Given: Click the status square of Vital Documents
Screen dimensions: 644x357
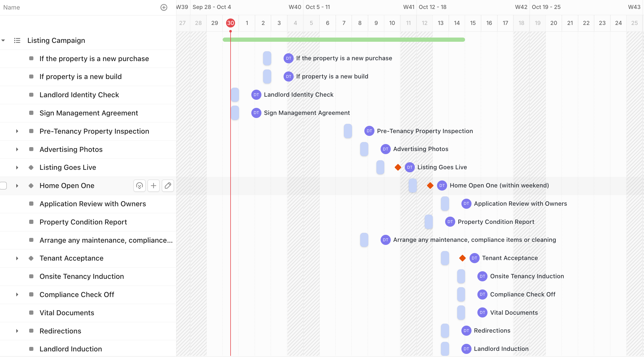Looking at the screenshot, I should pyautogui.click(x=31, y=313).
